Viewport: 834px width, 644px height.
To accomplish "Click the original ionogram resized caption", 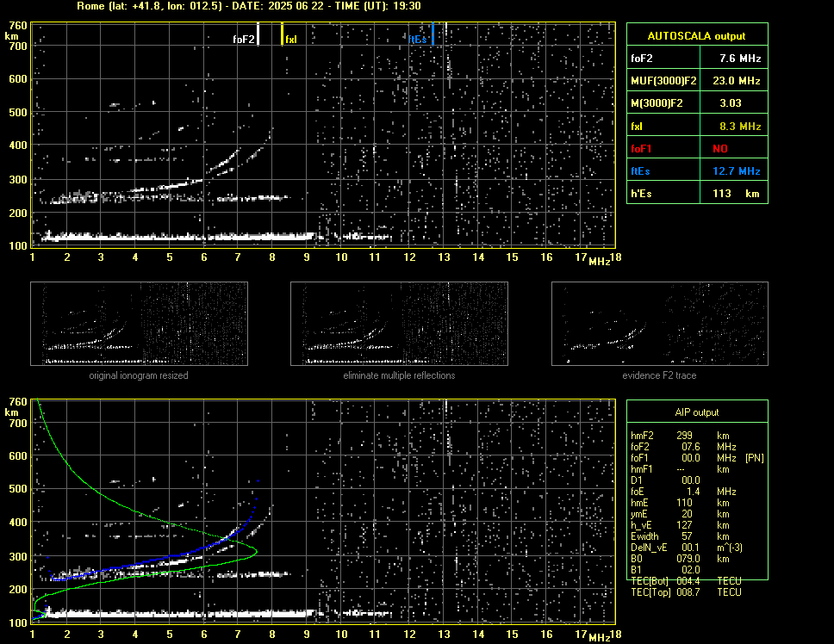I will (139, 375).
